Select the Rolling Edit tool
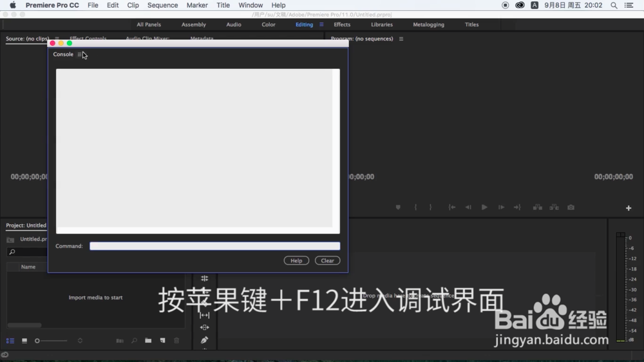The image size is (644, 362). pyautogui.click(x=205, y=278)
